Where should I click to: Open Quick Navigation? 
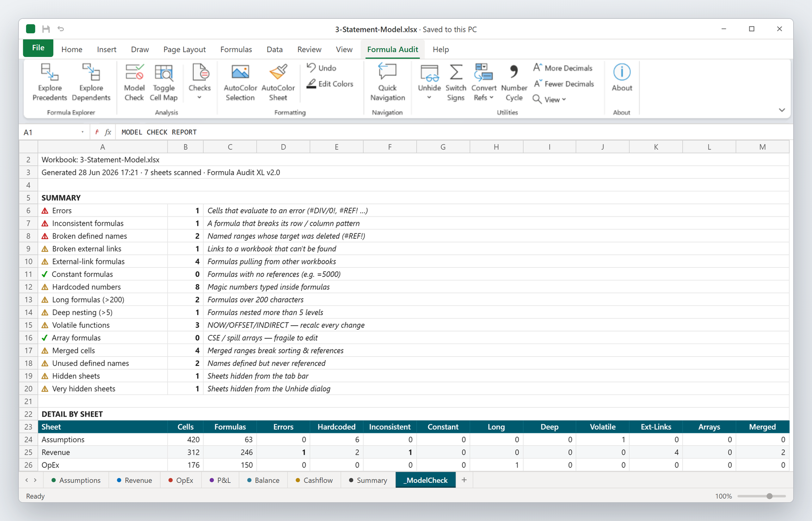pos(387,82)
